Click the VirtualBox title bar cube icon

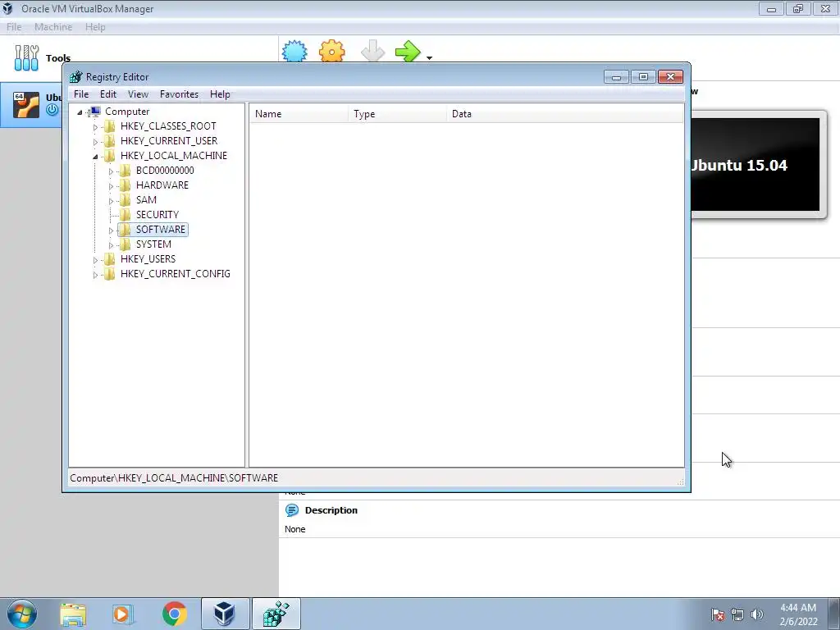point(7,8)
